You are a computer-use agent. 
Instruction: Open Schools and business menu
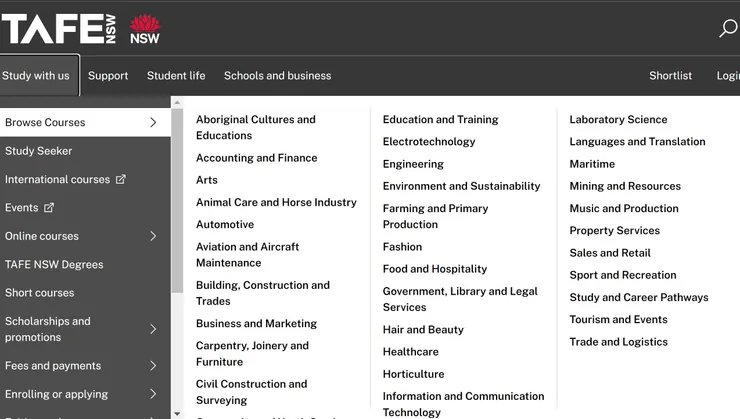coord(277,76)
